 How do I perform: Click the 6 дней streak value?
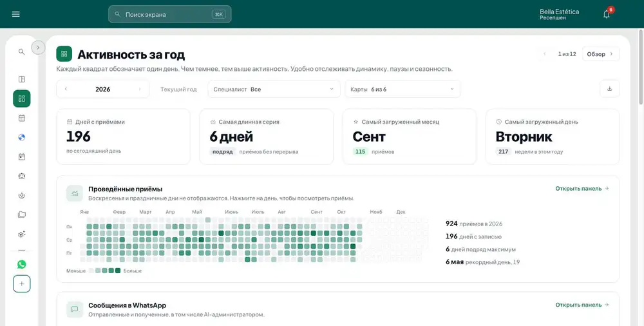pyautogui.click(x=231, y=137)
